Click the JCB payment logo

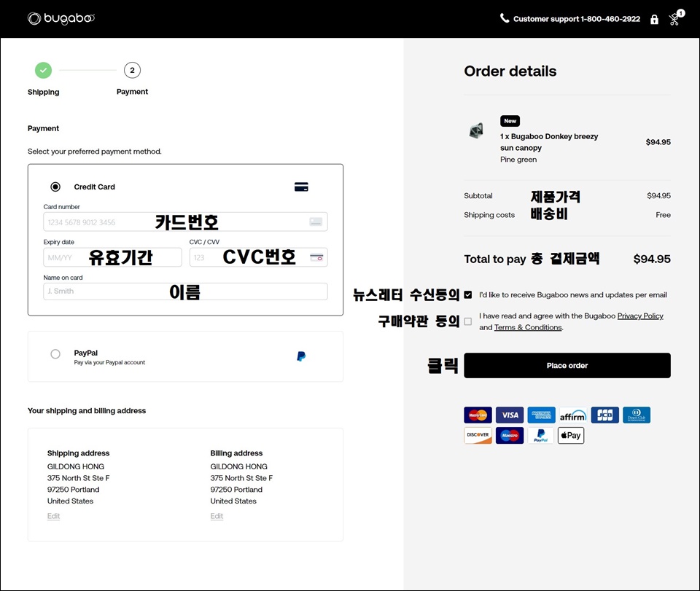click(x=605, y=415)
